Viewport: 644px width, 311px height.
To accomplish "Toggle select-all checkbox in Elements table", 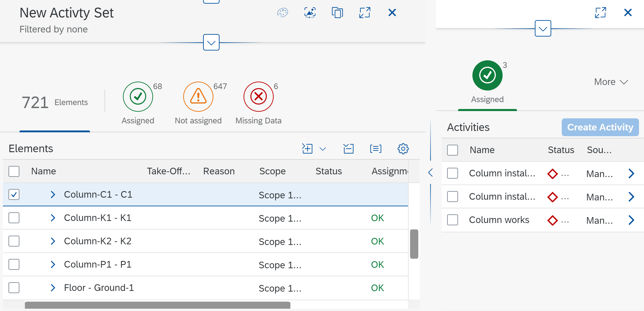I will [x=14, y=172].
